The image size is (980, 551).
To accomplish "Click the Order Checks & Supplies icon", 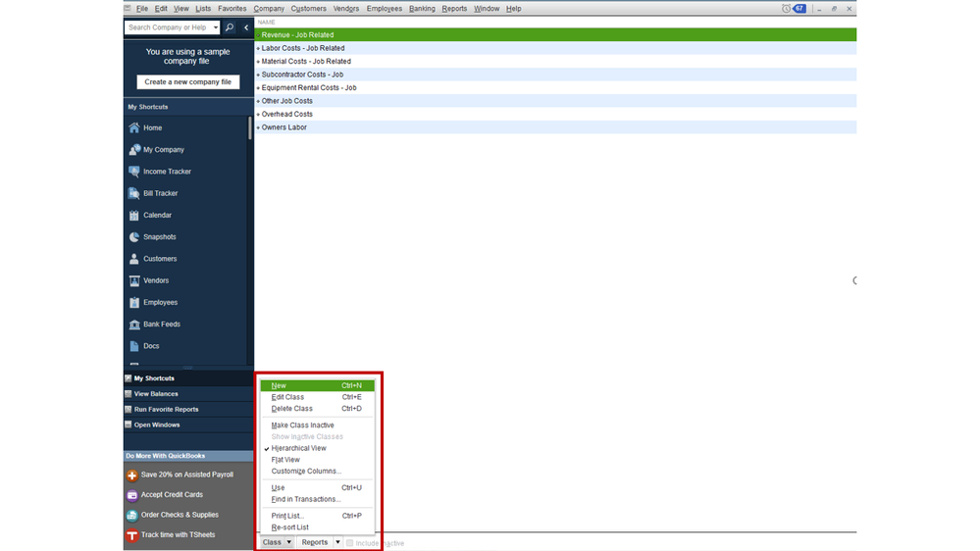I will point(131,516).
